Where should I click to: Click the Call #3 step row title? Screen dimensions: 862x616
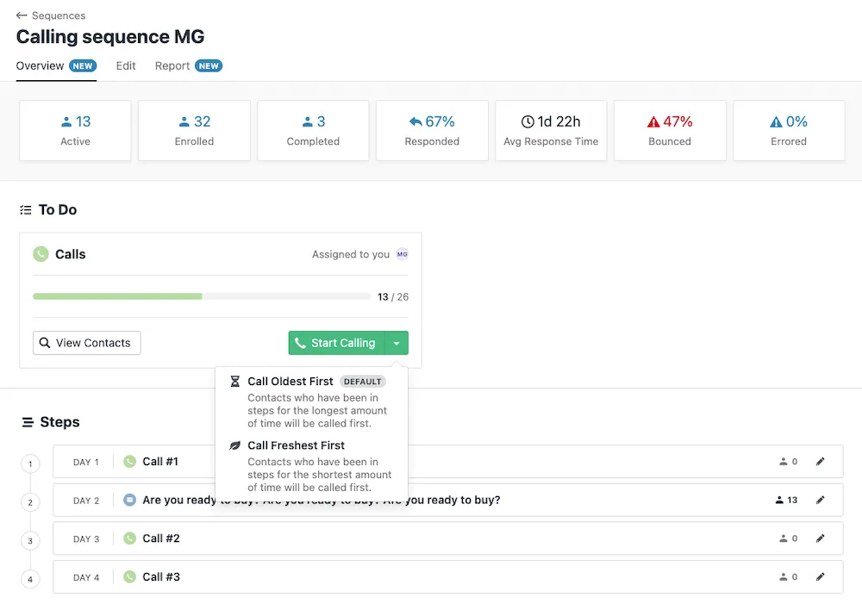[161, 577]
